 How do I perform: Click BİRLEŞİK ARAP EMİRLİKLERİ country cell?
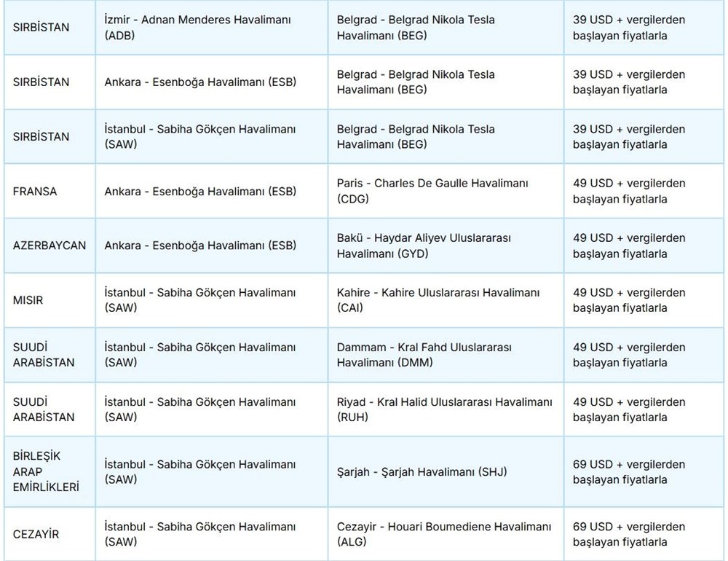50,472
